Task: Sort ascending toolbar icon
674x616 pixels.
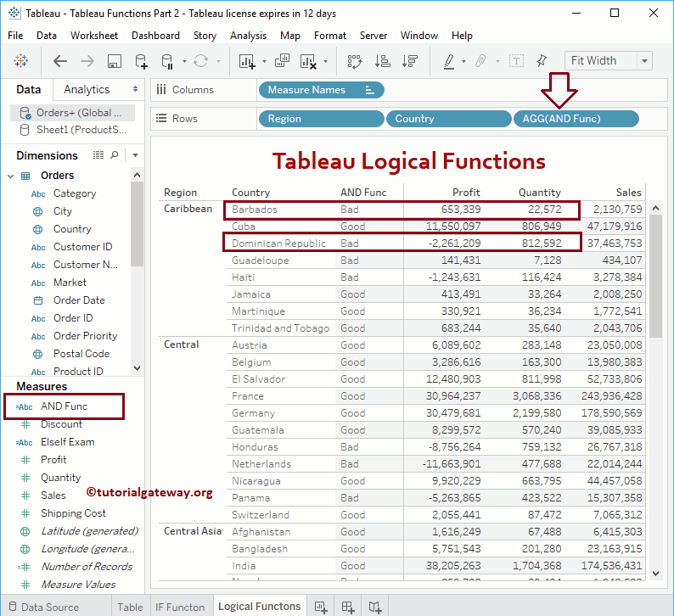Action: click(382, 61)
